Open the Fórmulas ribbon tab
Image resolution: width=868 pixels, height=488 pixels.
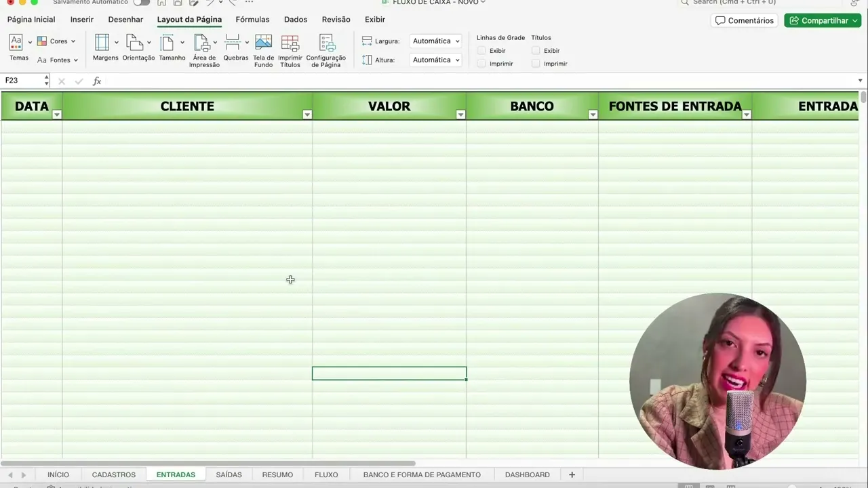252,20
